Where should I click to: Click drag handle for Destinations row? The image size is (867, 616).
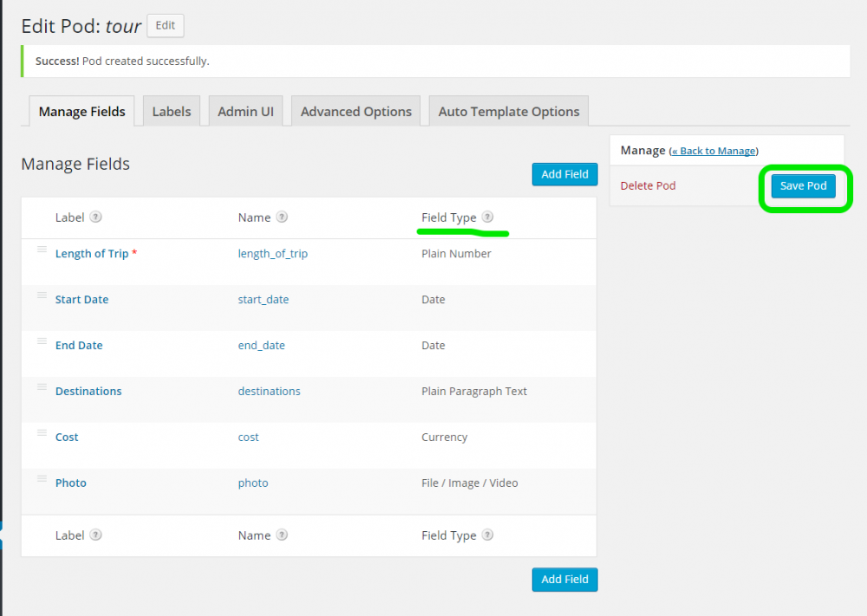point(41,387)
